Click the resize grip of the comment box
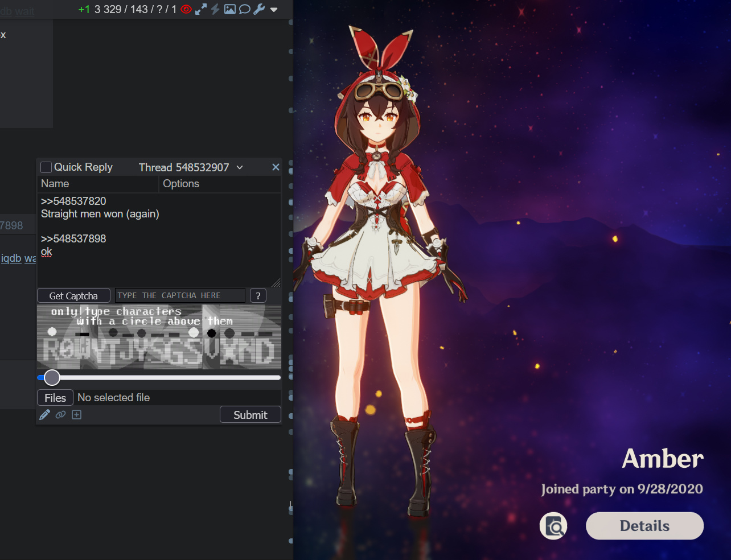 coord(276,283)
